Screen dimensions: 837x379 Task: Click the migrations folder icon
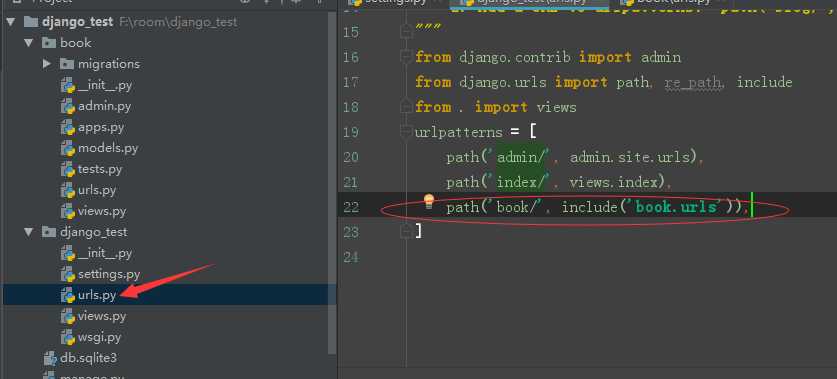[x=67, y=64]
